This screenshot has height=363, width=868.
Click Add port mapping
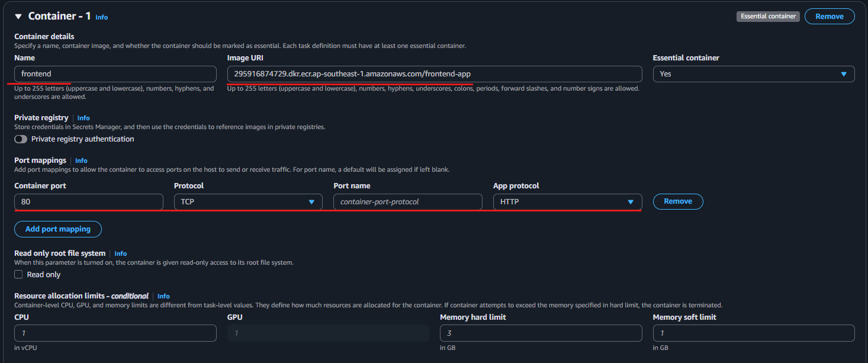57,229
